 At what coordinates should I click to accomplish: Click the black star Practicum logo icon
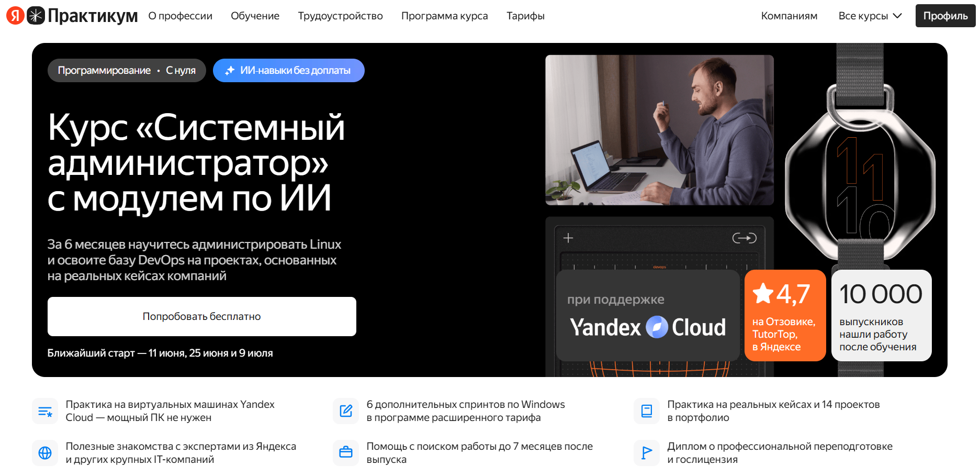pyautogui.click(x=36, y=16)
